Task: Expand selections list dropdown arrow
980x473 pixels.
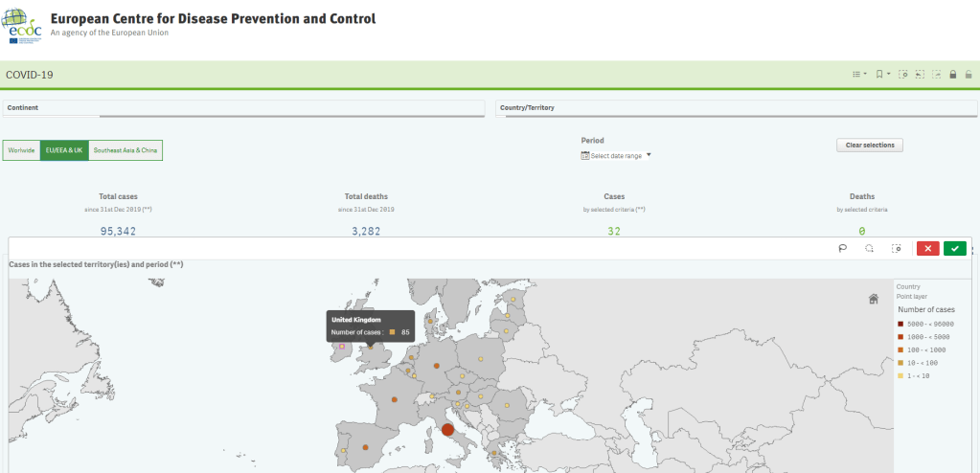Action: (x=865, y=75)
